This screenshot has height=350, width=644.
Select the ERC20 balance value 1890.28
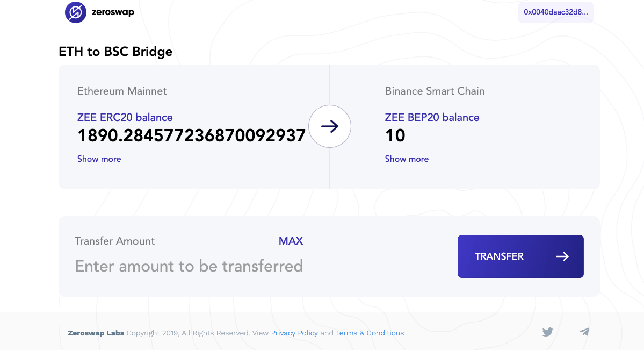click(191, 135)
